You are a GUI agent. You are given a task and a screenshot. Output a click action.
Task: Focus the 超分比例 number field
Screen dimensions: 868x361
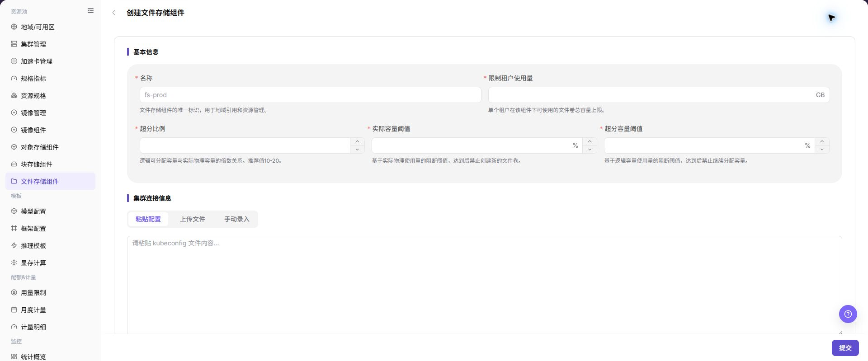pyautogui.click(x=245, y=145)
